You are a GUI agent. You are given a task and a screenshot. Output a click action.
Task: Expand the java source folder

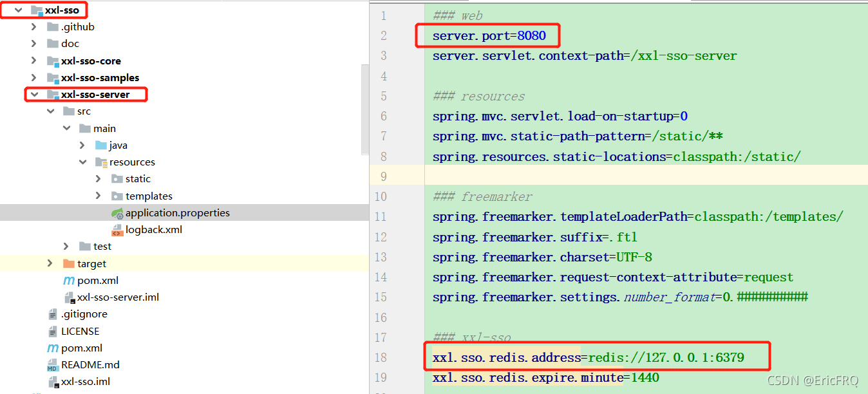(x=82, y=145)
